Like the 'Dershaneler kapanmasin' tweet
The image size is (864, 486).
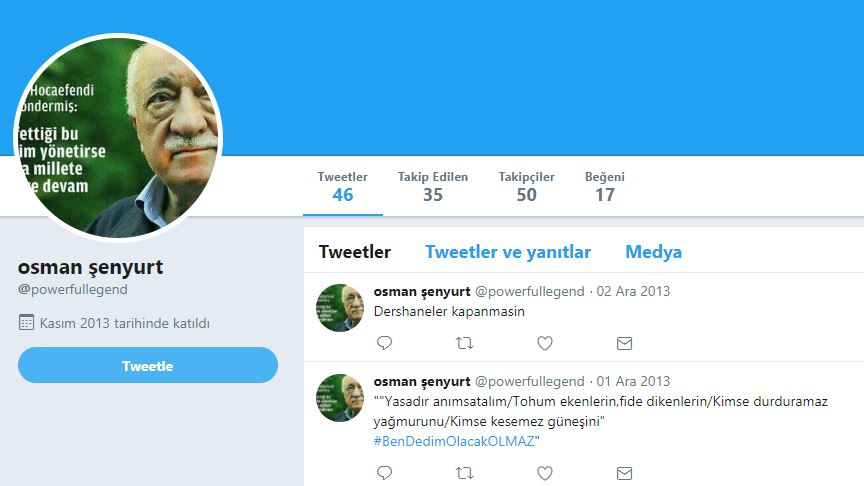point(545,343)
